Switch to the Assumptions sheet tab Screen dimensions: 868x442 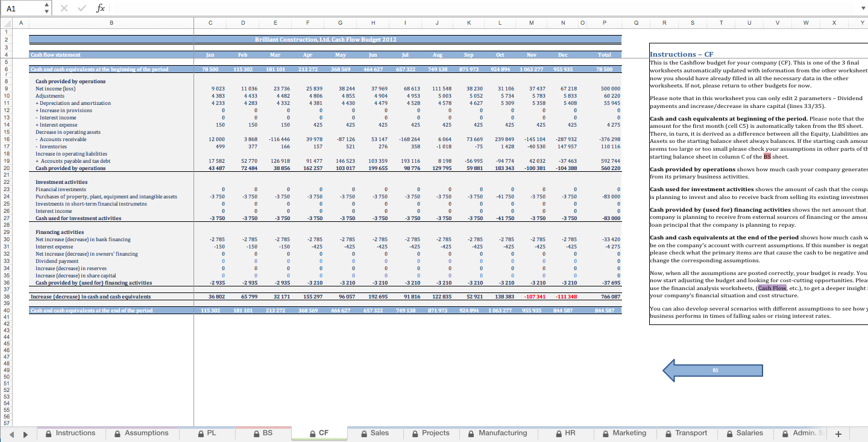(141, 433)
